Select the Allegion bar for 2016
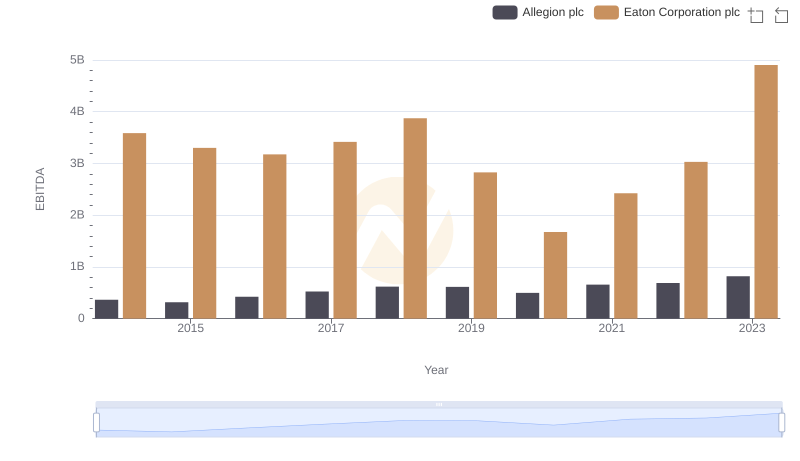Viewport: 800px width, 461px height. pyautogui.click(x=247, y=308)
